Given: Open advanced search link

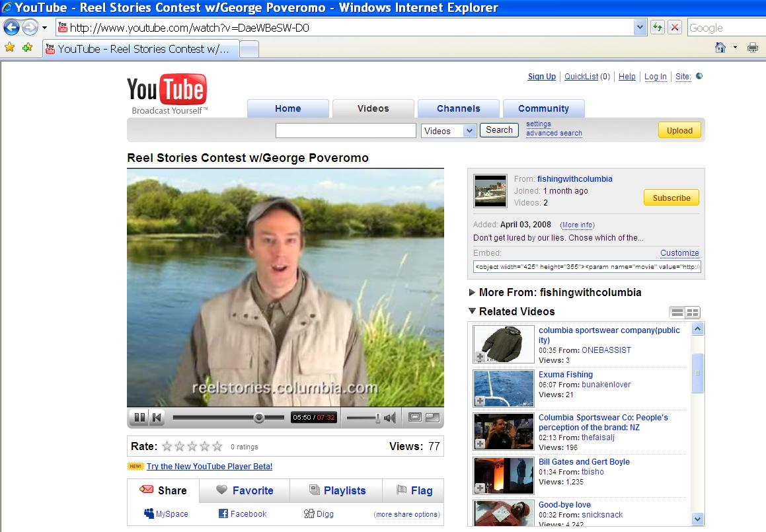Looking at the screenshot, I should [x=554, y=133].
